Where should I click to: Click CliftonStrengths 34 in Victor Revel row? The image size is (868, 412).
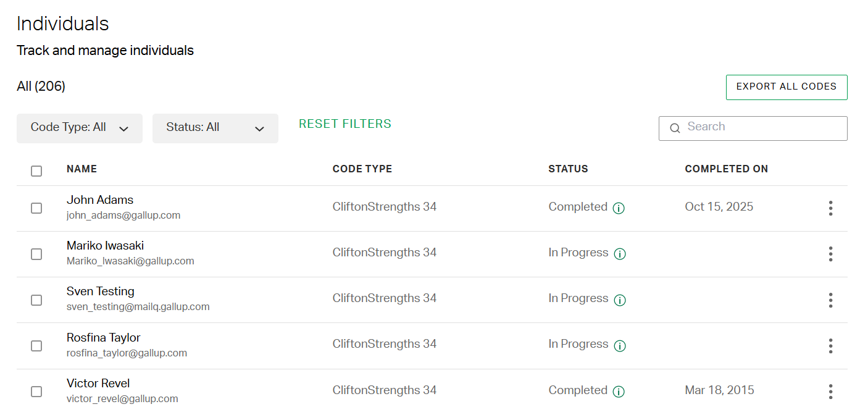point(385,390)
